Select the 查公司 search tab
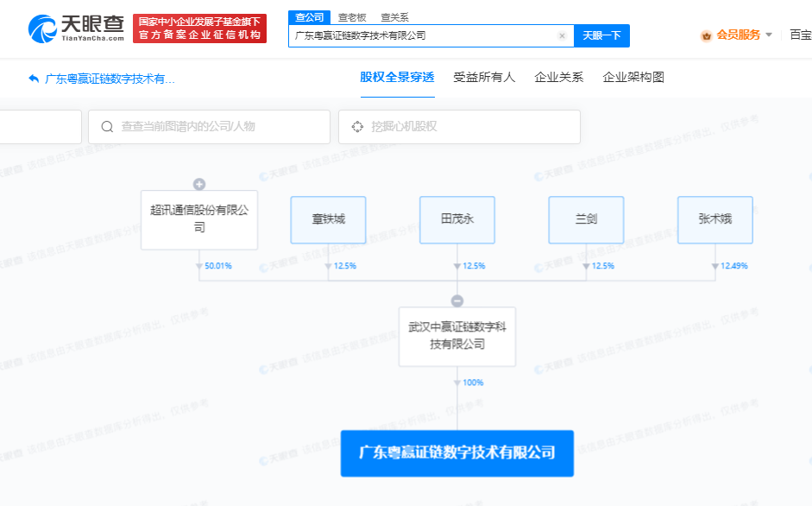This screenshot has width=812, height=506. [309, 17]
